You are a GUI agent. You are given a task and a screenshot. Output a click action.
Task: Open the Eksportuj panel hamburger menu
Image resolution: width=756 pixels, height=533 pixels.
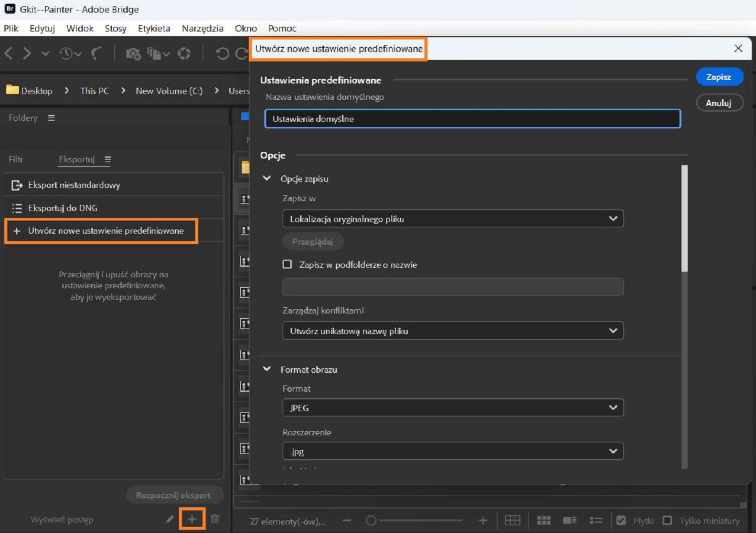coord(108,159)
